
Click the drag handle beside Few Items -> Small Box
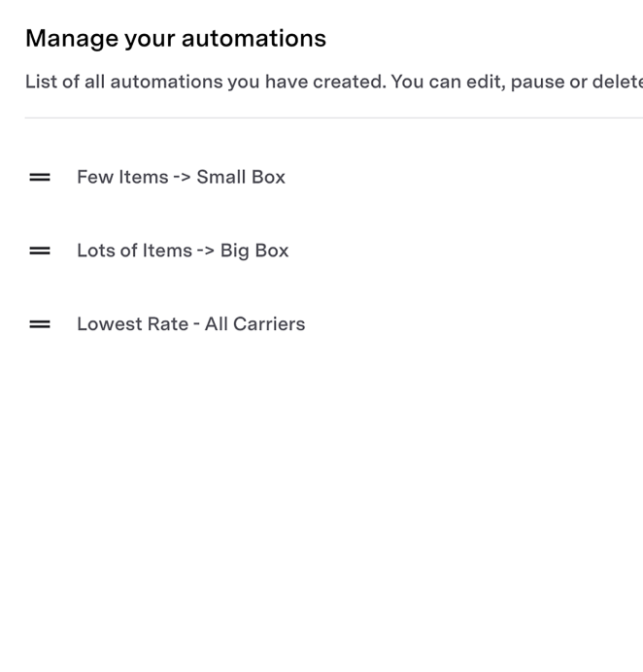click(40, 177)
